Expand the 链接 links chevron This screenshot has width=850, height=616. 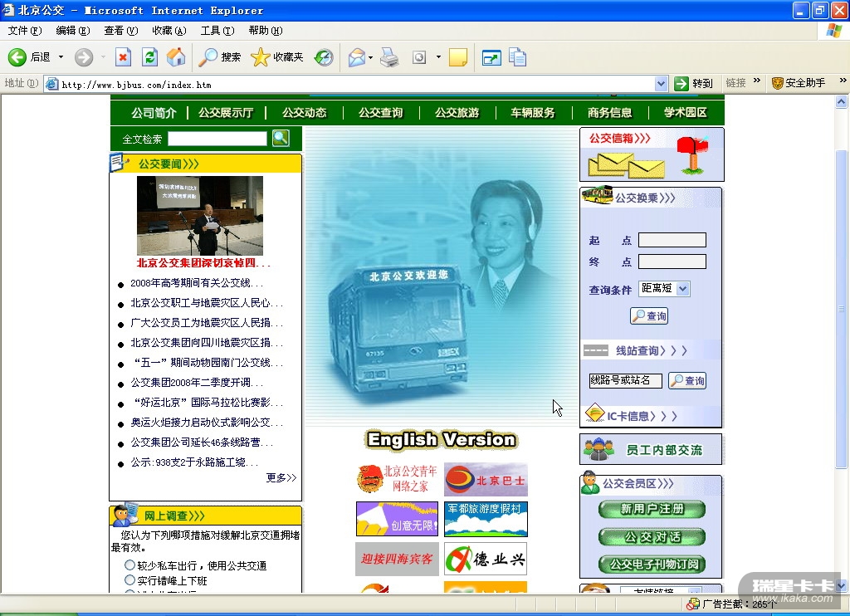(x=757, y=81)
